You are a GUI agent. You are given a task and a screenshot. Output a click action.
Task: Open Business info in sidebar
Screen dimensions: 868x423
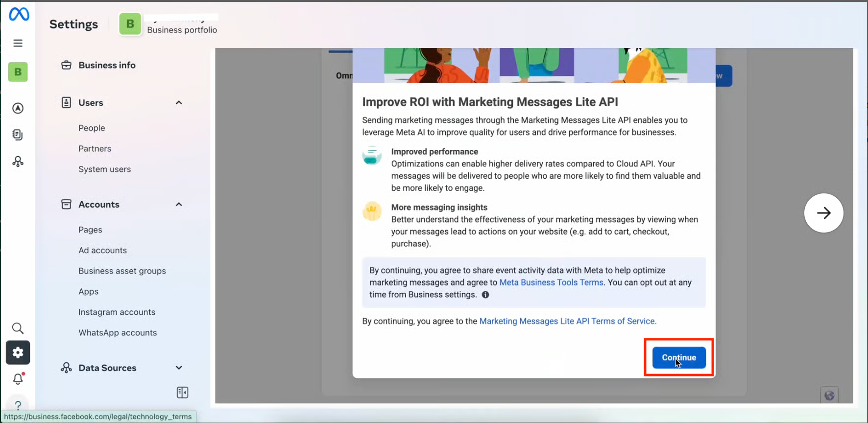tap(107, 65)
